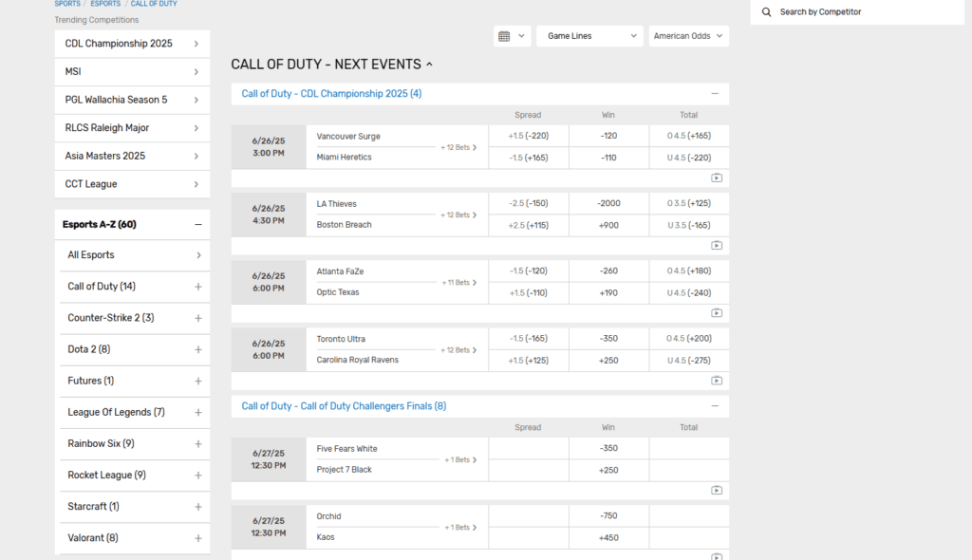This screenshot has height=560, width=972.
Task: Open the SPORTS breadcrumb link
Action: [66, 4]
